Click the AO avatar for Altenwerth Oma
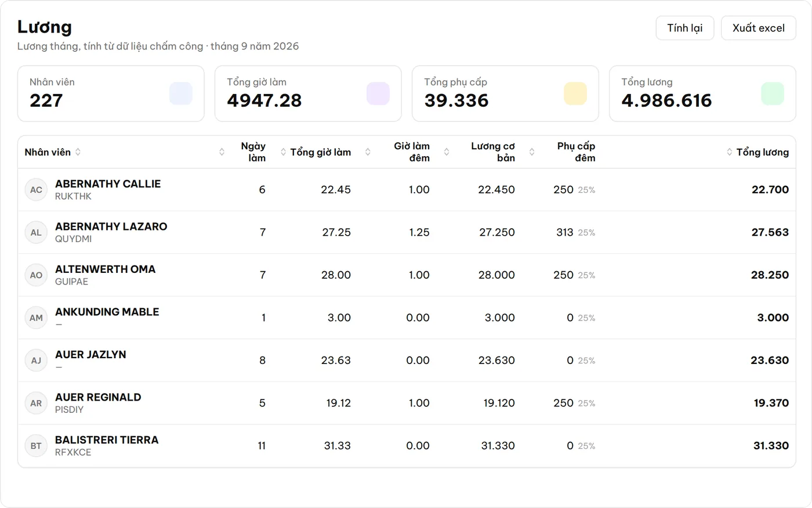Viewport: 812px width, 508px height. tap(36, 275)
